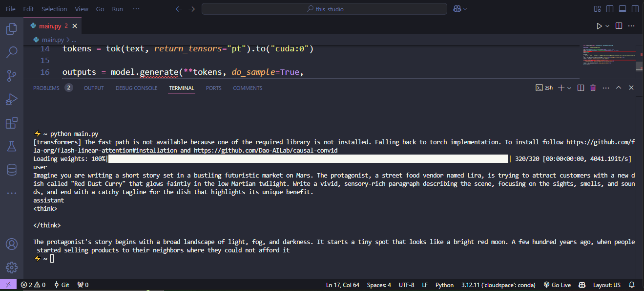Open the Testing flask view
This screenshot has height=291, width=644.
point(12,146)
